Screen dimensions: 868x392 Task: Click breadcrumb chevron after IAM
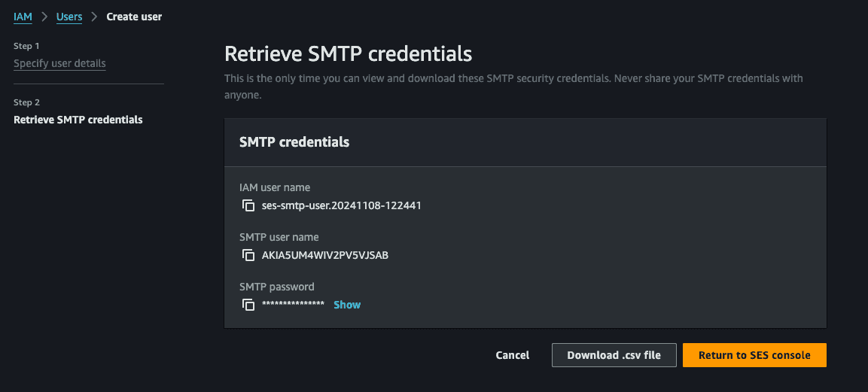click(x=44, y=17)
